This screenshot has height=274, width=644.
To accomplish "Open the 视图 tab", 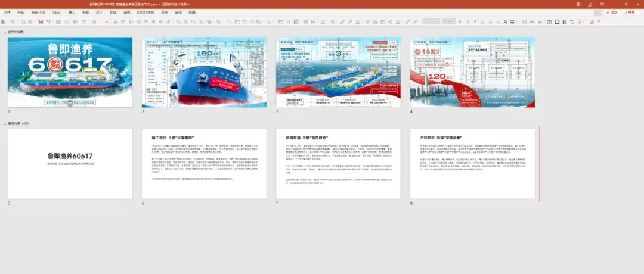I will [x=192, y=13].
